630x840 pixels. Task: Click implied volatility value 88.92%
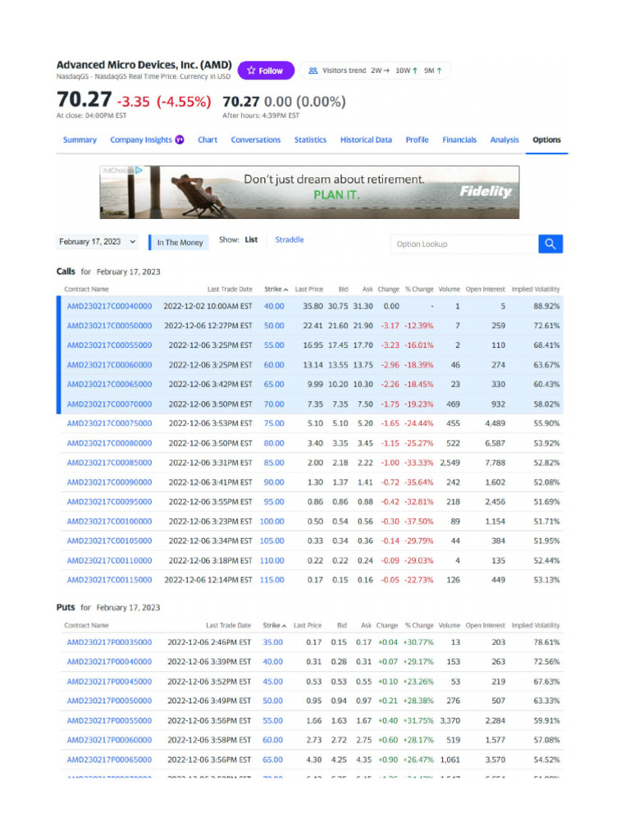pos(546,307)
